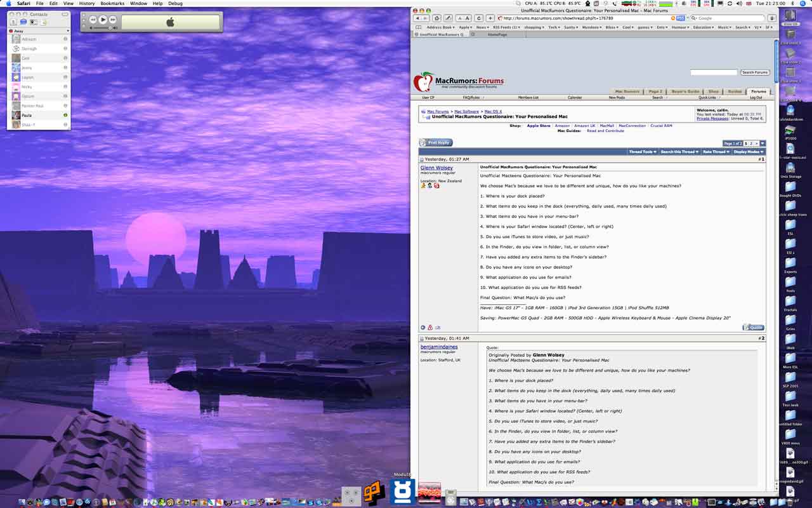Click the first toolbar icon in Contacts window
The image size is (812, 508).
tap(13, 22)
